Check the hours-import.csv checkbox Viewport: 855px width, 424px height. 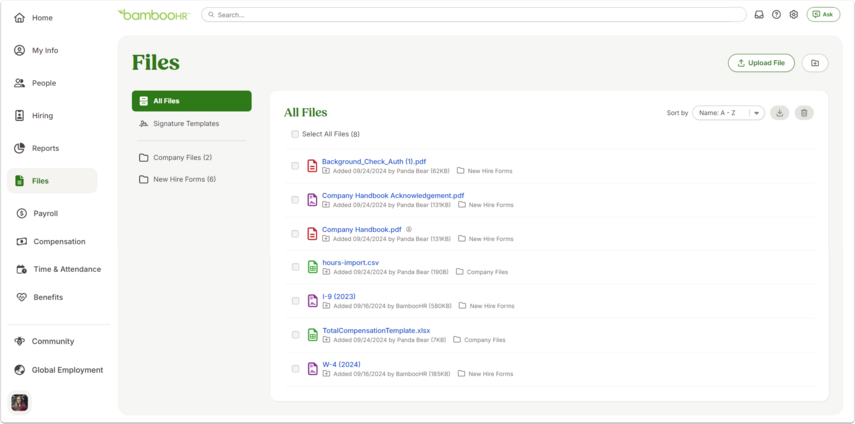(x=295, y=267)
